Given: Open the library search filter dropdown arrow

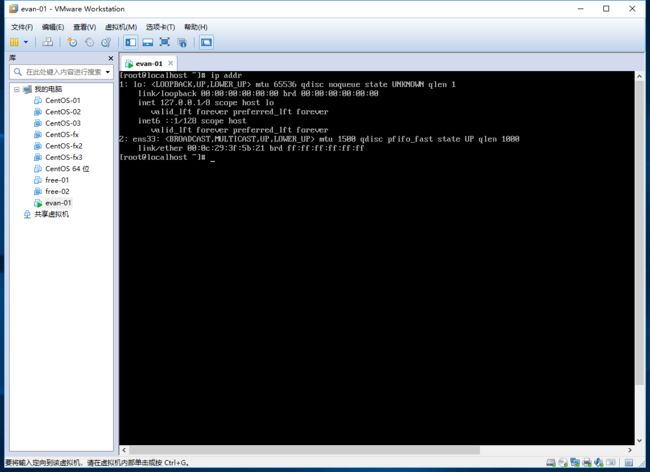Looking at the screenshot, I should tap(108, 72).
